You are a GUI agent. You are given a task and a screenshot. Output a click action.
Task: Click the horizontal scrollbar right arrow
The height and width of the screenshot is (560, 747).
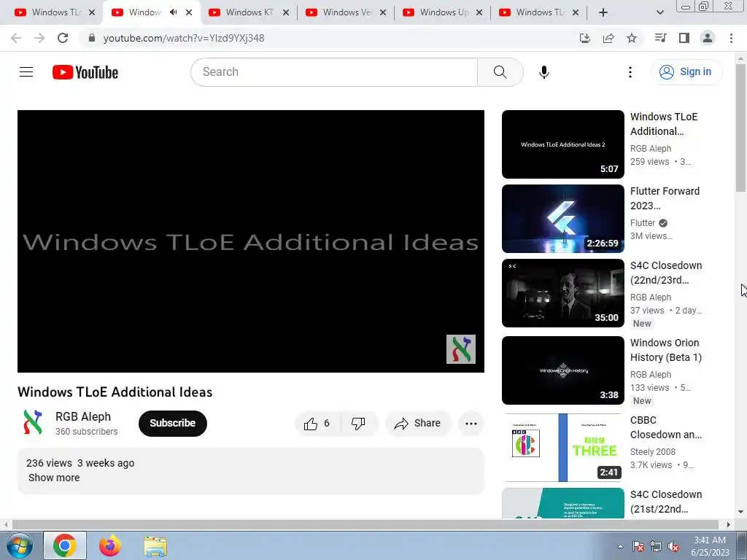729,525
